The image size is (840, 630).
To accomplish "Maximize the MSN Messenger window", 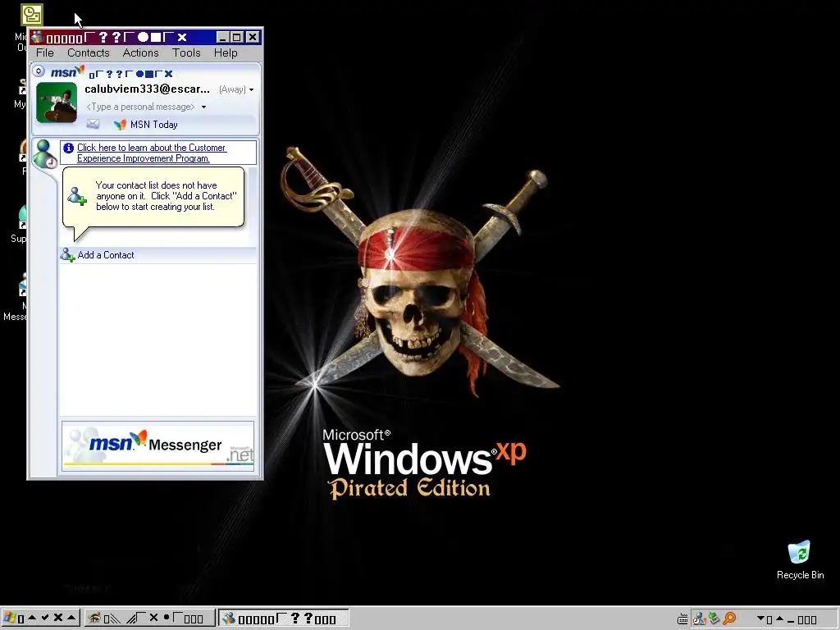I will 237,37.
